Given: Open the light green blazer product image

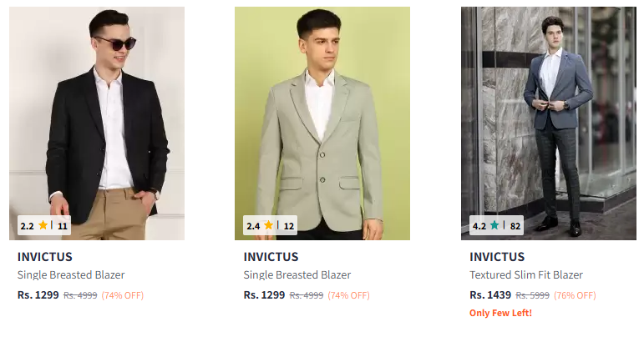Looking at the screenshot, I should (322, 117).
